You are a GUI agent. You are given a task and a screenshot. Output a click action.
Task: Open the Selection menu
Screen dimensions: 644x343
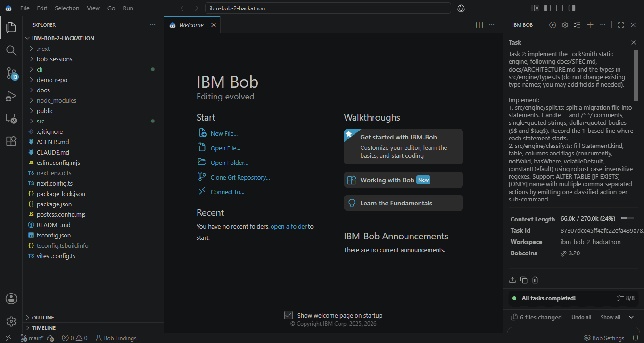(67, 8)
